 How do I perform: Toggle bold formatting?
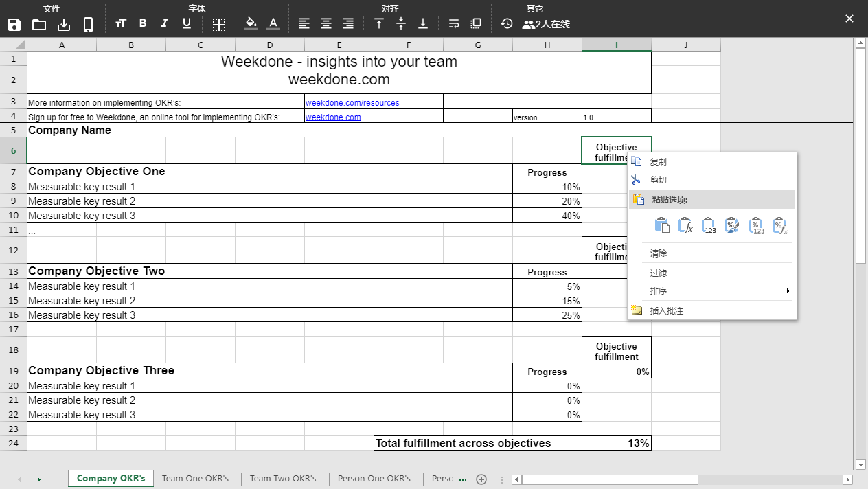143,24
